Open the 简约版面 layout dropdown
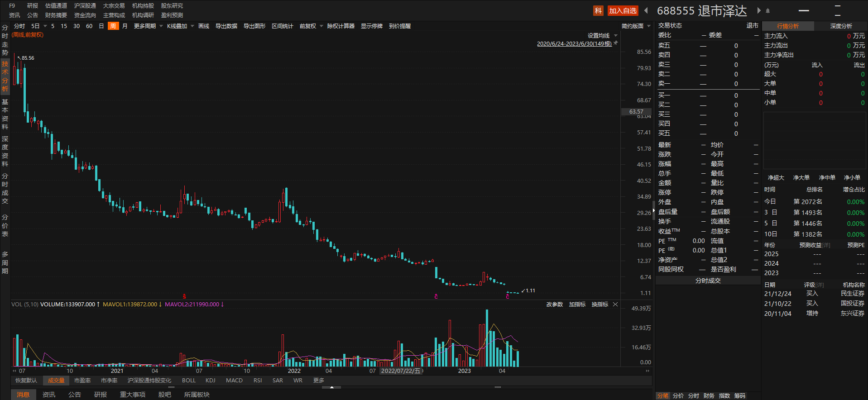The height and width of the screenshot is (400, 868). click(649, 26)
